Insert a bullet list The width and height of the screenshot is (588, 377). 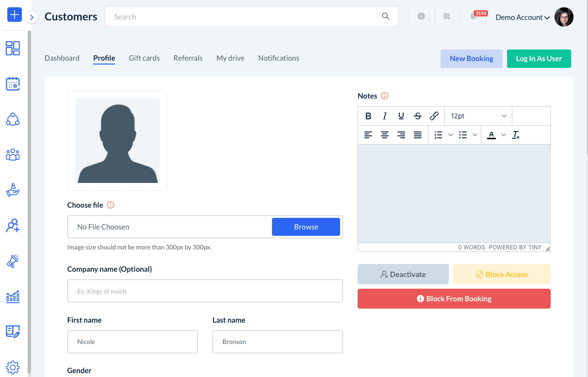tap(463, 135)
